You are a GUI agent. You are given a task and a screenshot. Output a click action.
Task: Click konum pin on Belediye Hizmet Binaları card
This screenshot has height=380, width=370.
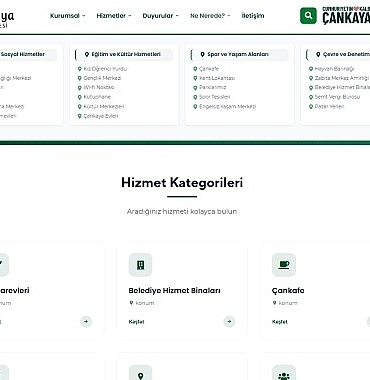pos(131,303)
